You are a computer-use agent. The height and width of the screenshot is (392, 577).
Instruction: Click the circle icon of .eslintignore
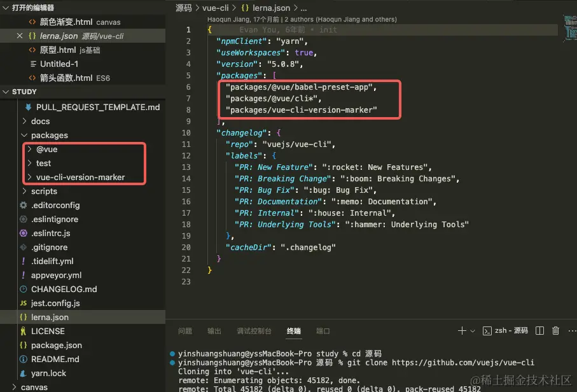coord(23,219)
